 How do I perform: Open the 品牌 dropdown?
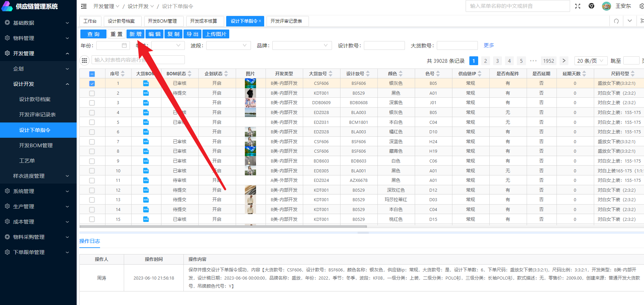point(301,45)
